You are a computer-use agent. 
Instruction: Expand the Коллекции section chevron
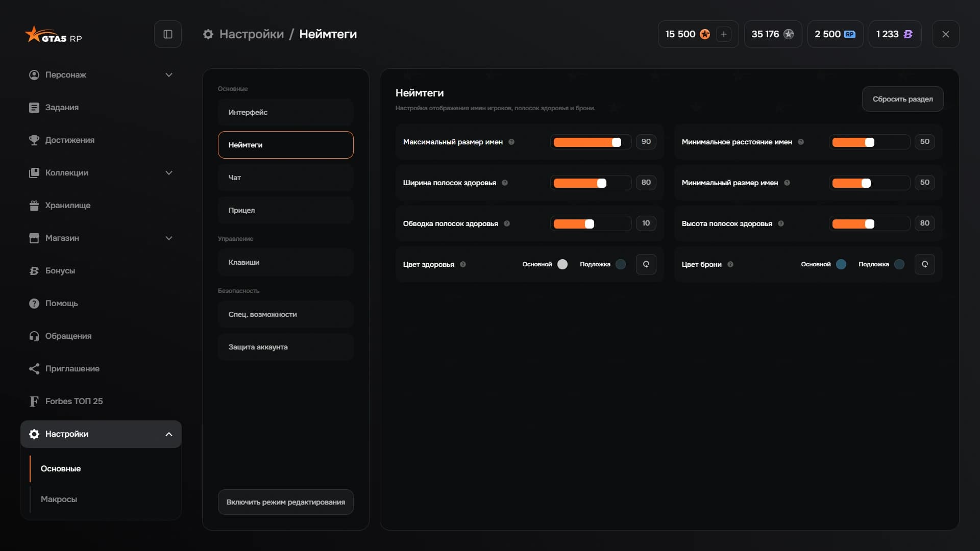(x=169, y=173)
